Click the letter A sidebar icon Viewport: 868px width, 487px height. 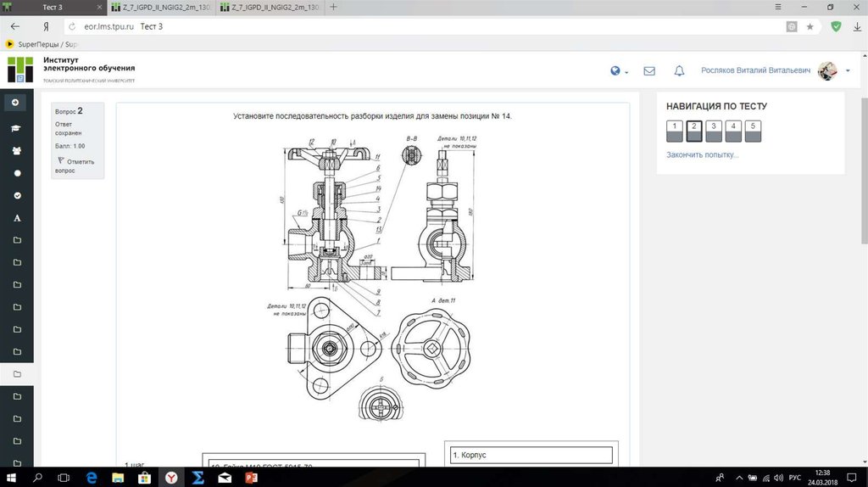pos(16,218)
